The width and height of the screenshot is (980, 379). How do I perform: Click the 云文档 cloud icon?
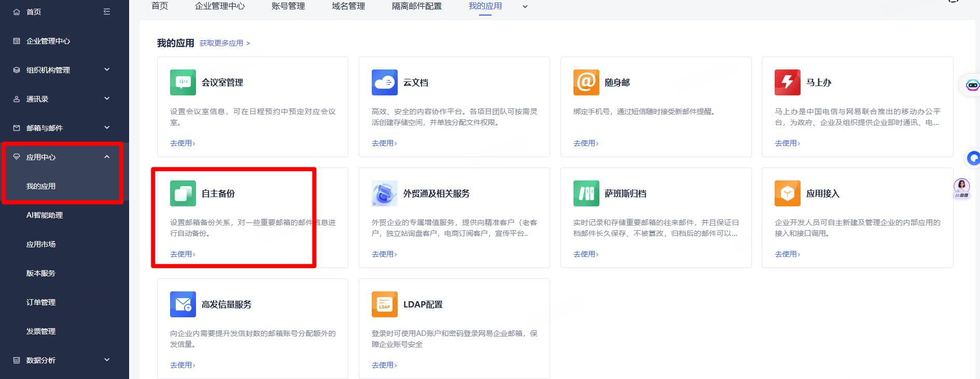385,82
